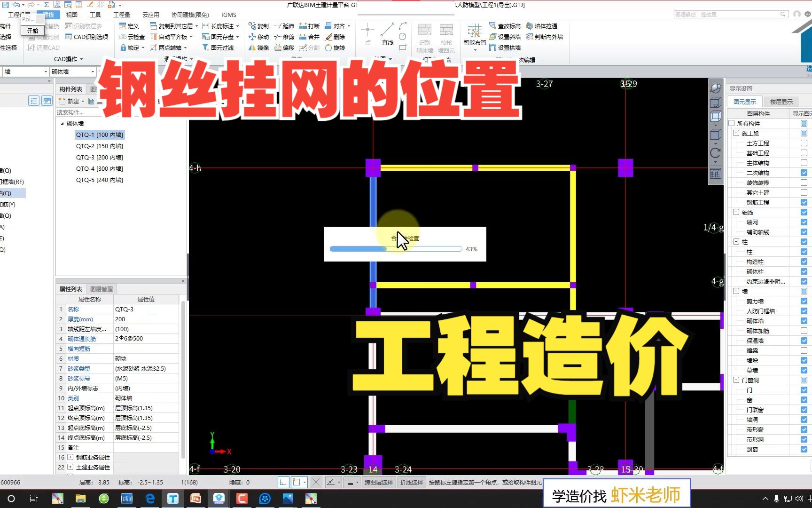
Task: Select the 移动 move tool
Action: point(258,37)
